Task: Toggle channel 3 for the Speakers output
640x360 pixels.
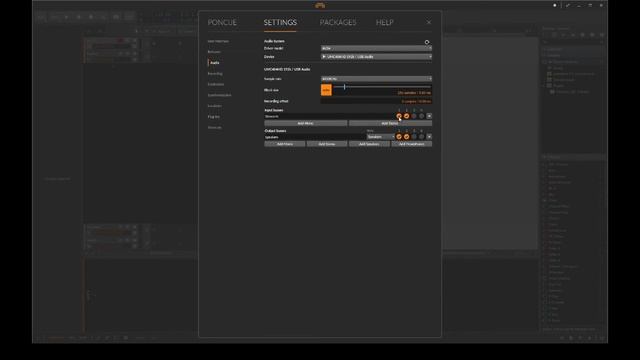Action: [x=414, y=137]
